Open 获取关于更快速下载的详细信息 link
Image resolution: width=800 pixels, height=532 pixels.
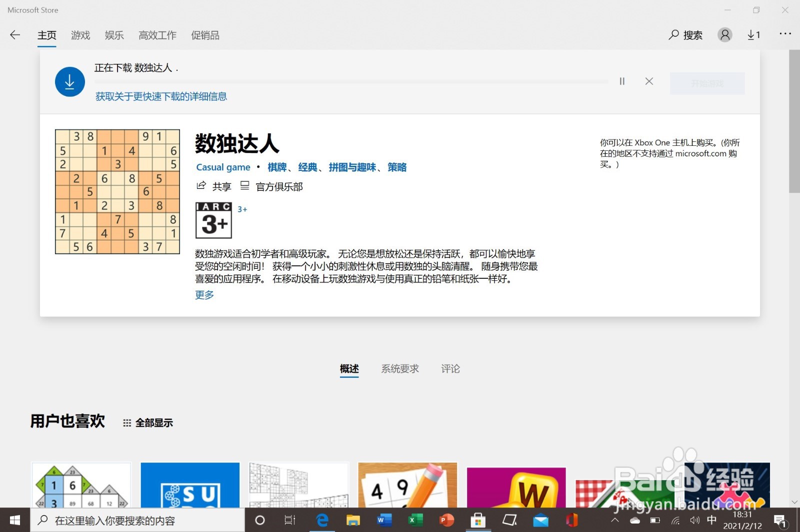click(x=161, y=96)
